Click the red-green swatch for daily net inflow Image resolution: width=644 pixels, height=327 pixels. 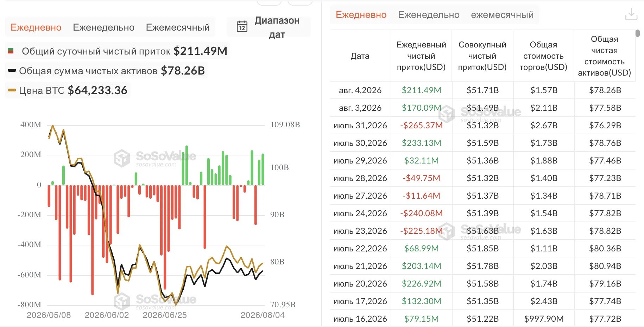tap(11, 51)
